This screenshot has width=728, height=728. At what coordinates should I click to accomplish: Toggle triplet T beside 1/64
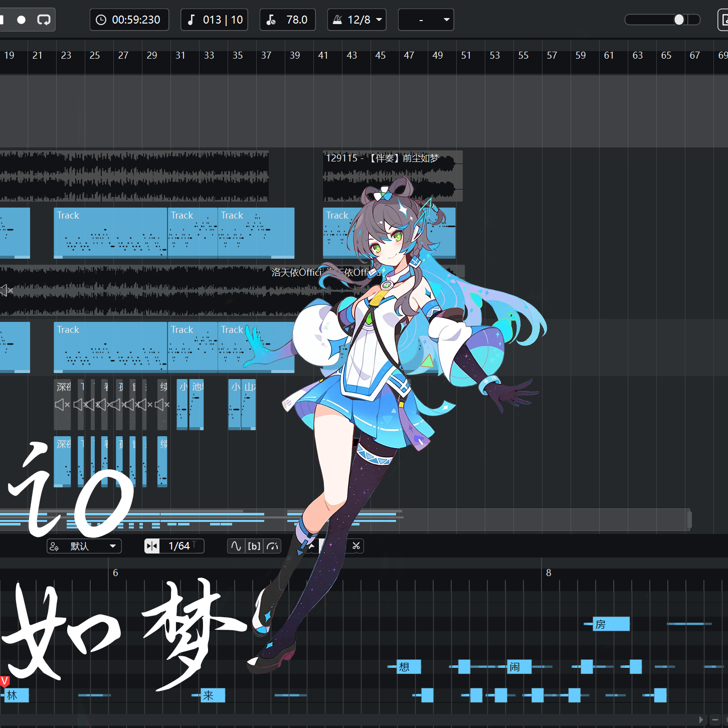click(x=195, y=544)
